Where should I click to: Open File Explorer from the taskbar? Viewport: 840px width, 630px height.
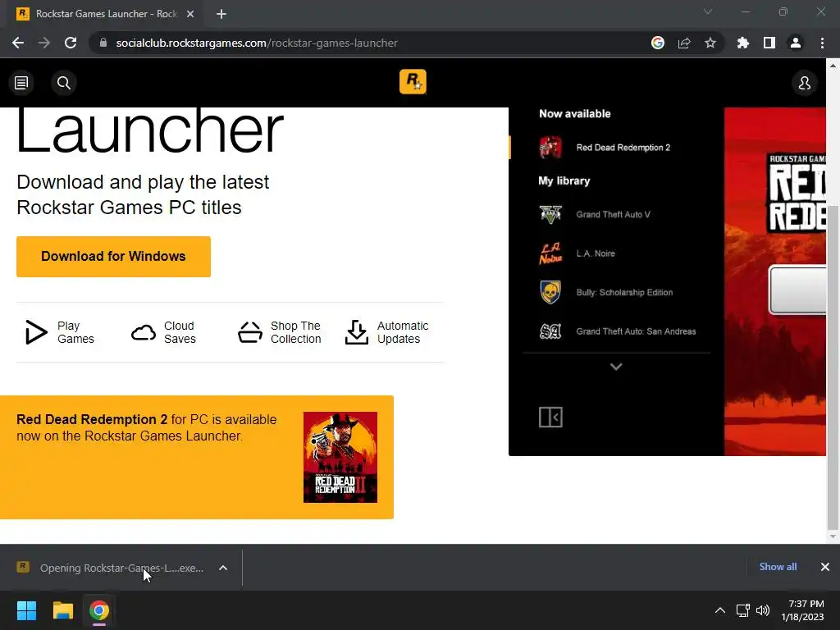(x=62, y=610)
